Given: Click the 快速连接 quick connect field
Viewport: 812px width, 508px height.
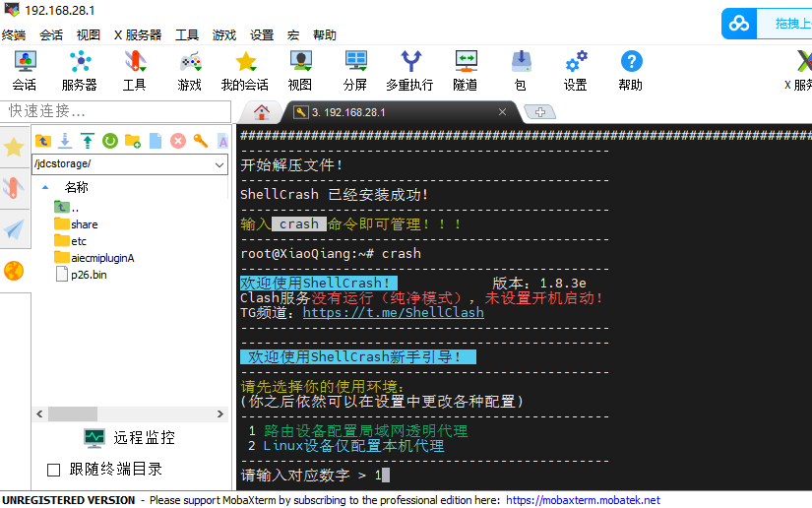Looking at the screenshot, I should [114, 111].
